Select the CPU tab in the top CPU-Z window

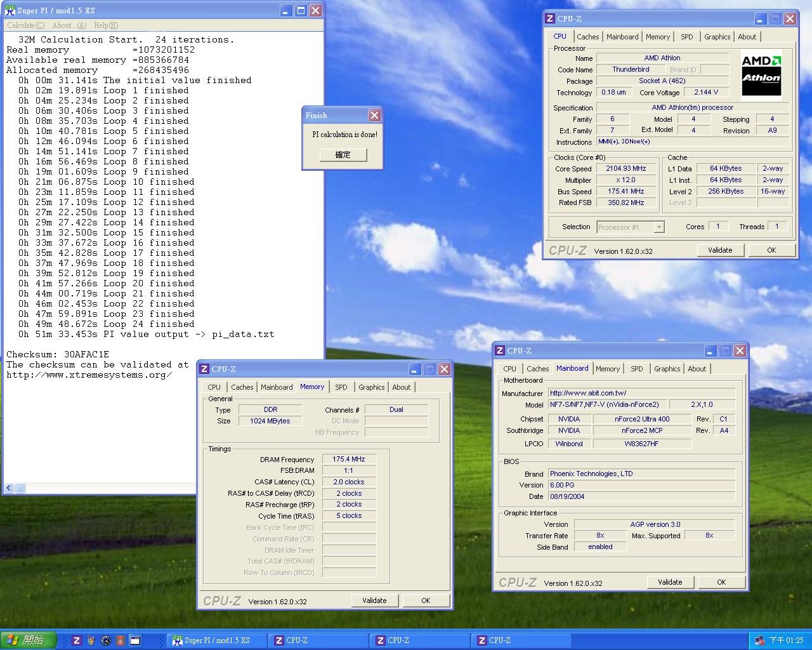[560, 36]
